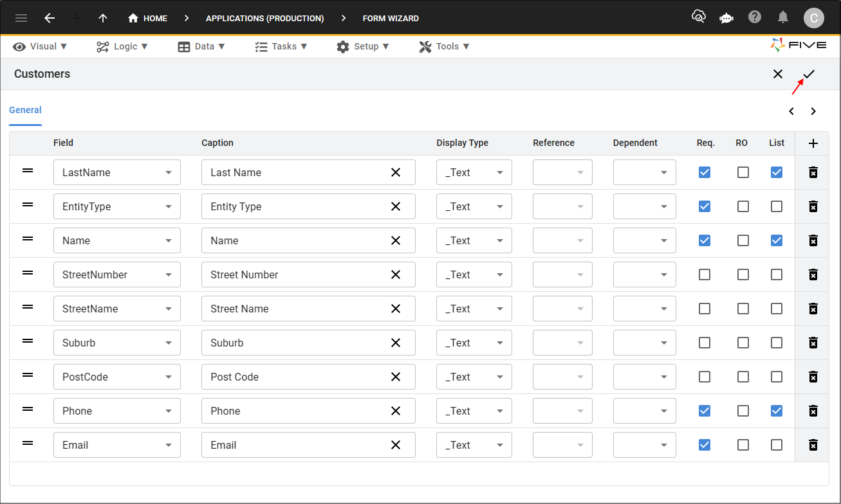841x504 pixels.
Task: Open the Logic menu
Action: click(x=122, y=46)
